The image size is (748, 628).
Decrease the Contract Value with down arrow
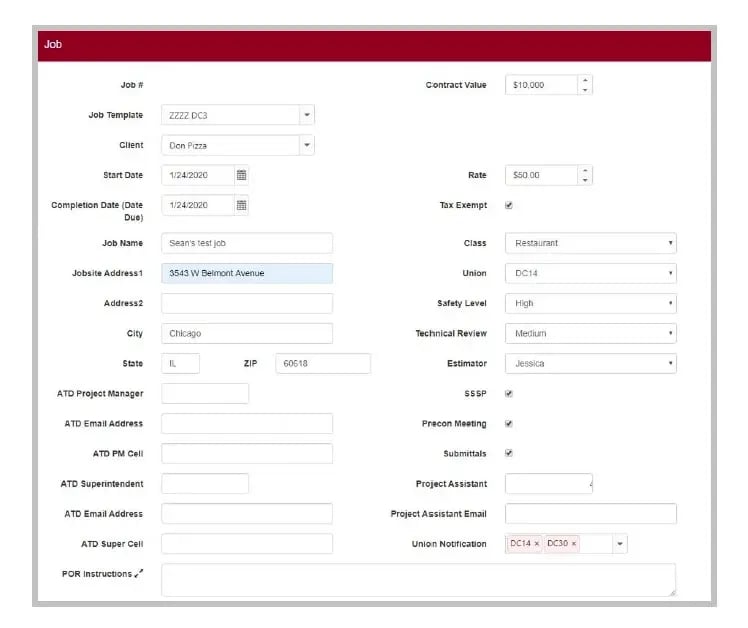[585, 90]
